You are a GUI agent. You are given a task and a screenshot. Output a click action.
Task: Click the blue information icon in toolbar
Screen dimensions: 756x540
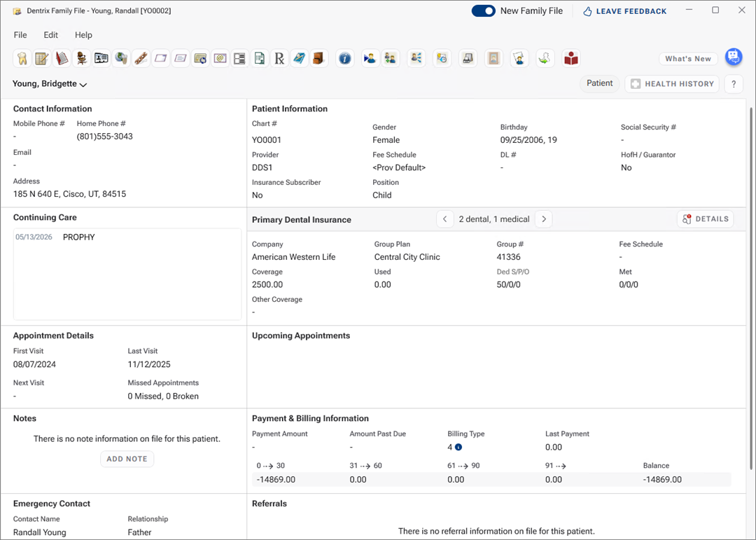[344, 59]
